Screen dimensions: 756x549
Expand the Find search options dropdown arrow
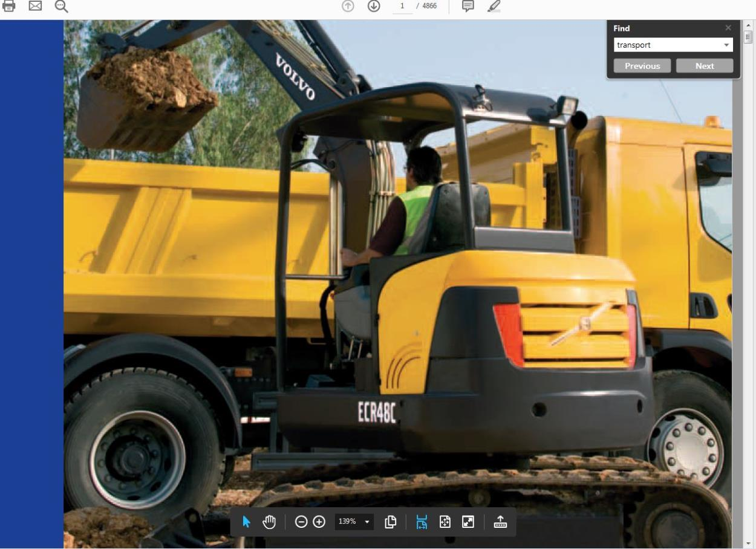pos(726,45)
